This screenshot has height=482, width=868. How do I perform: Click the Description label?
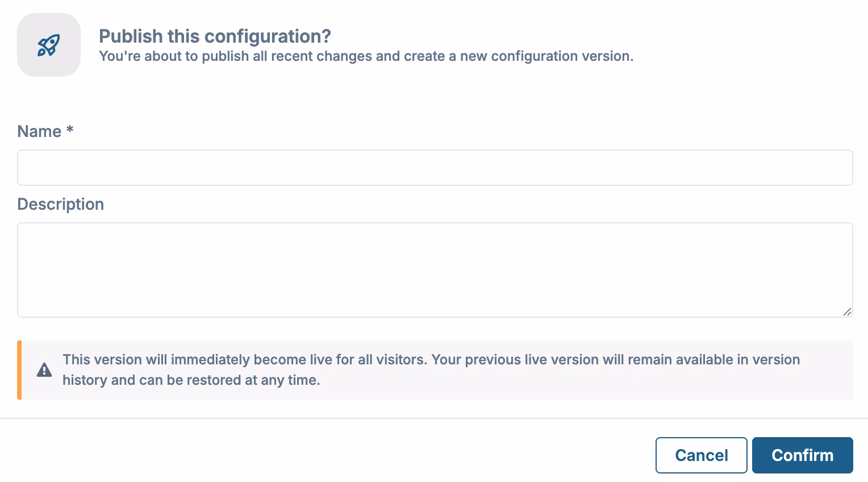pos(60,204)
